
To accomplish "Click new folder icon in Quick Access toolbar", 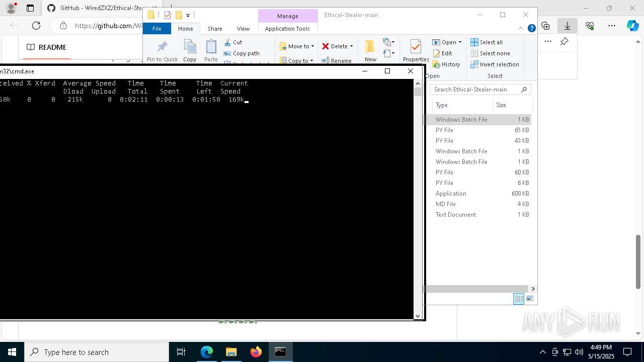I will coord(179,15).
